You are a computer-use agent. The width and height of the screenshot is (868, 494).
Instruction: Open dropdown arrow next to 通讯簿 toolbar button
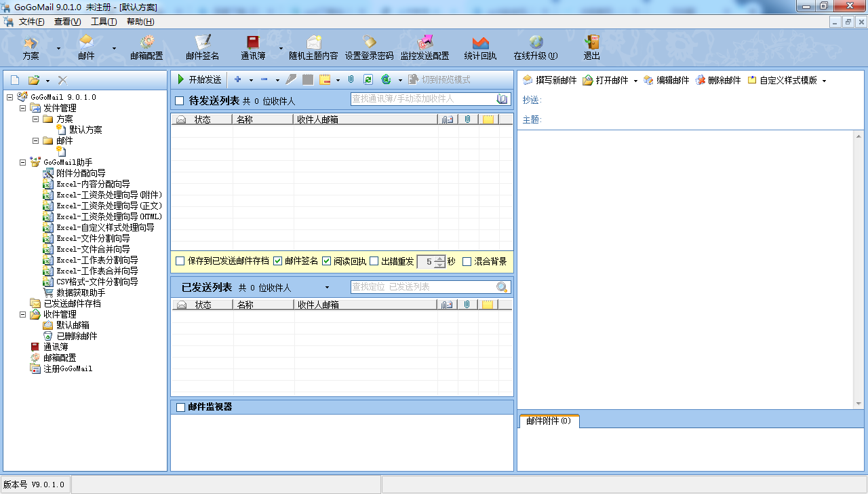pyautogui.click(x=281, y=48)
